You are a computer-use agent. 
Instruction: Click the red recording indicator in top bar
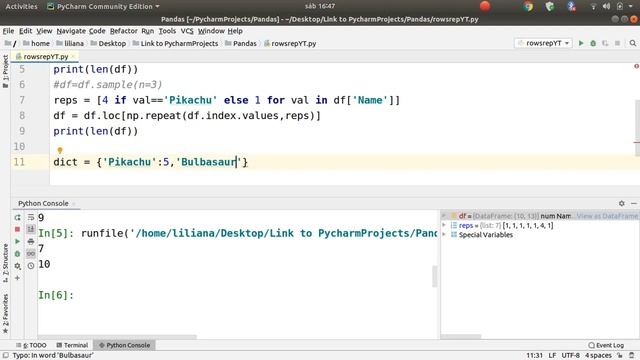pyautogui.click(x=485, y=6)
